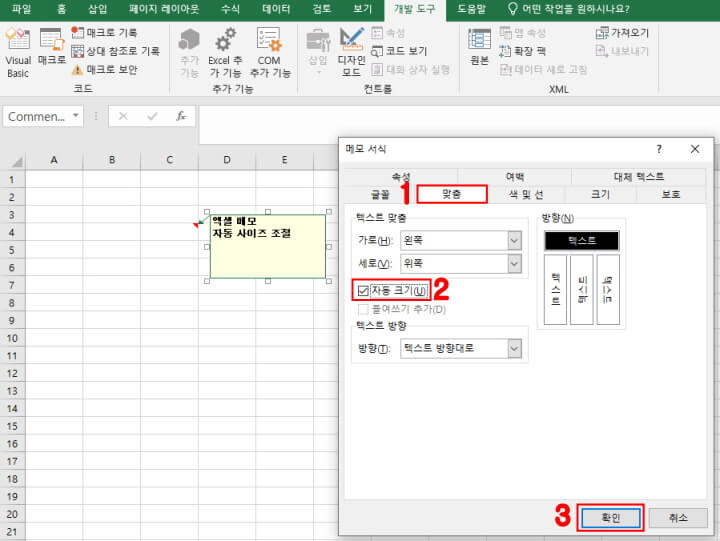720x541 pixels.
Task: Expand the Name Box dropdown arrow
Action: (76, 116)
